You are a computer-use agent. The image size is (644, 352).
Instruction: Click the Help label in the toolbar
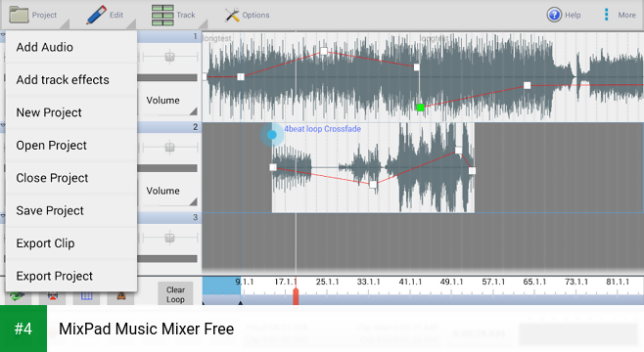pyautogui.click(x=573, y=16)
